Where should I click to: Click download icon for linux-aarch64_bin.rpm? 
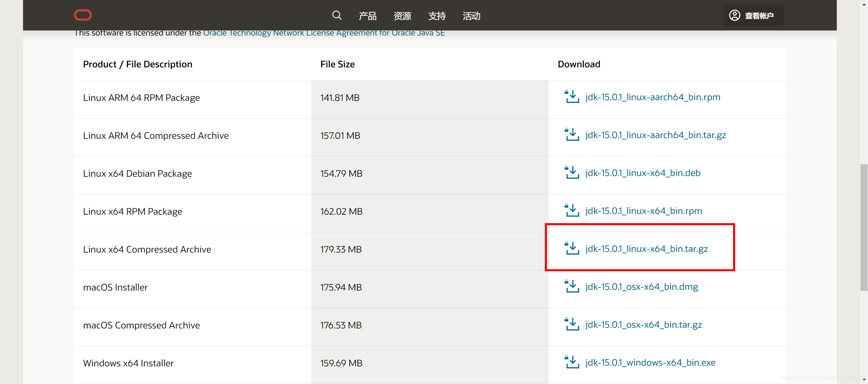(x=572, y=97)
